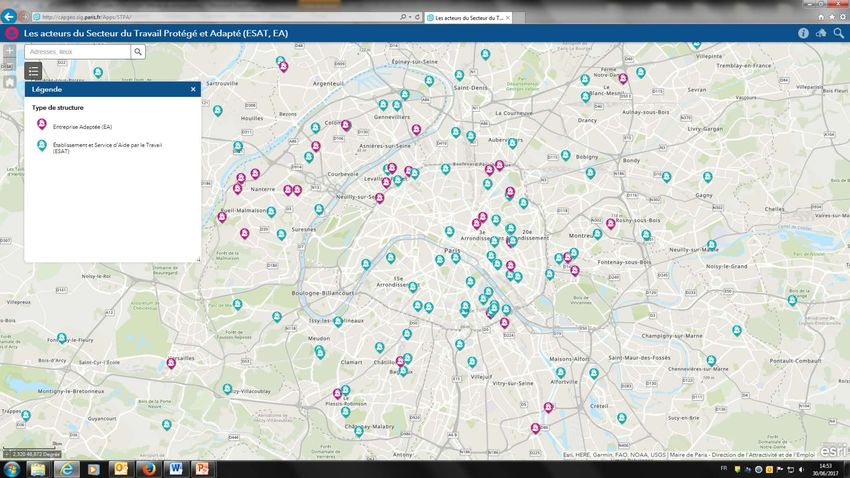Click the search magnifier next to address field
The width and height of the screenshot is (850, 478).
(138, 51)
